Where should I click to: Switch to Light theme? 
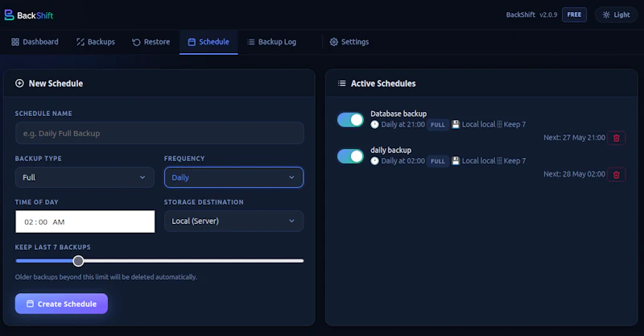pos(616,15)
